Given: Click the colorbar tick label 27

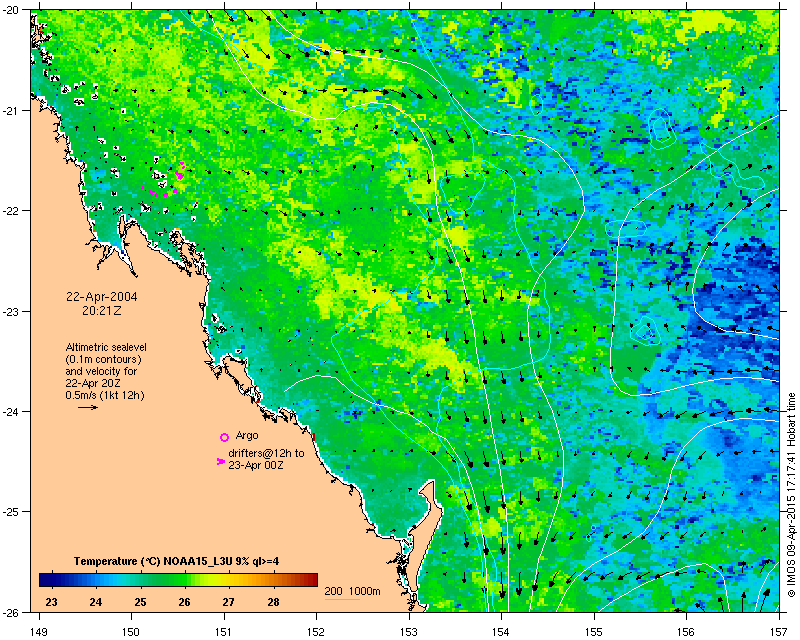Looking at the screenshot, I should tap(229, 602).
